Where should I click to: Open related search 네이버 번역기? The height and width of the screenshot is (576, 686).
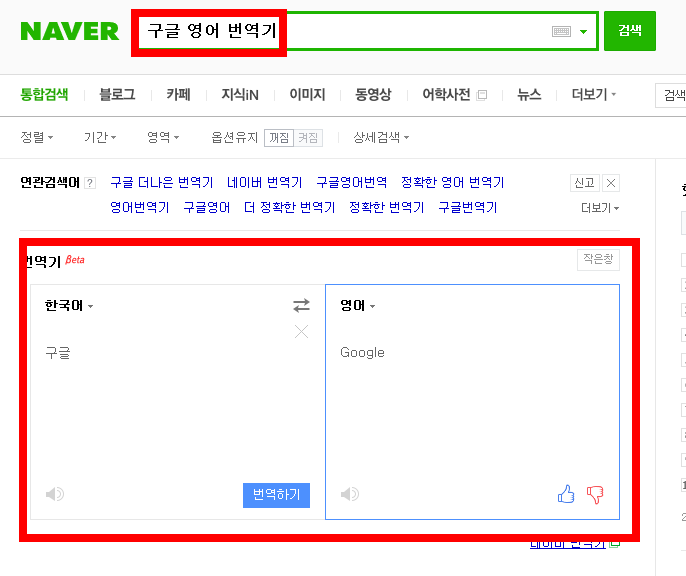pos(264,182)
